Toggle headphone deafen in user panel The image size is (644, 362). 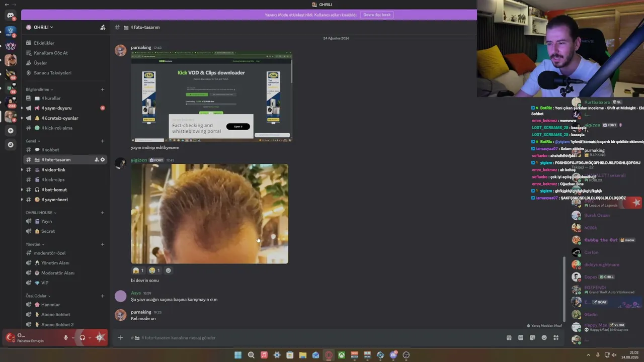pyautogui.click(x=83, y=337)
